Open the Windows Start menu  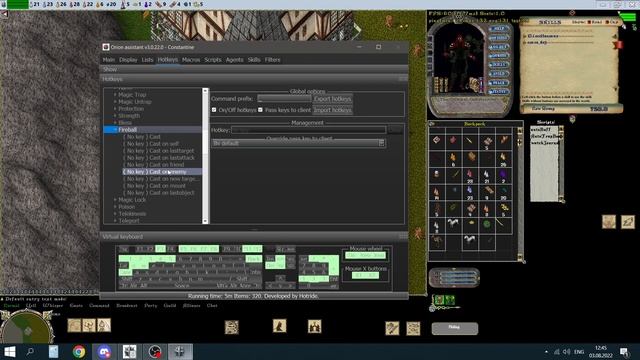click(x=9, y=351)
